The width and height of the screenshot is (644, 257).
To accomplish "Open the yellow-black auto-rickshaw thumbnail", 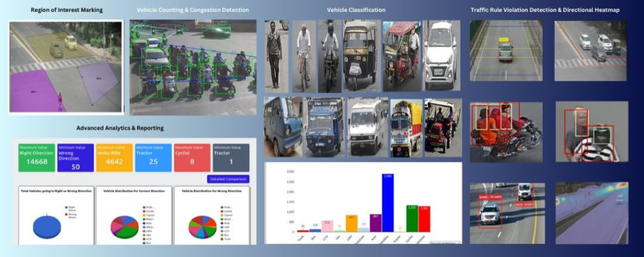I will click(x=359, y=55).
